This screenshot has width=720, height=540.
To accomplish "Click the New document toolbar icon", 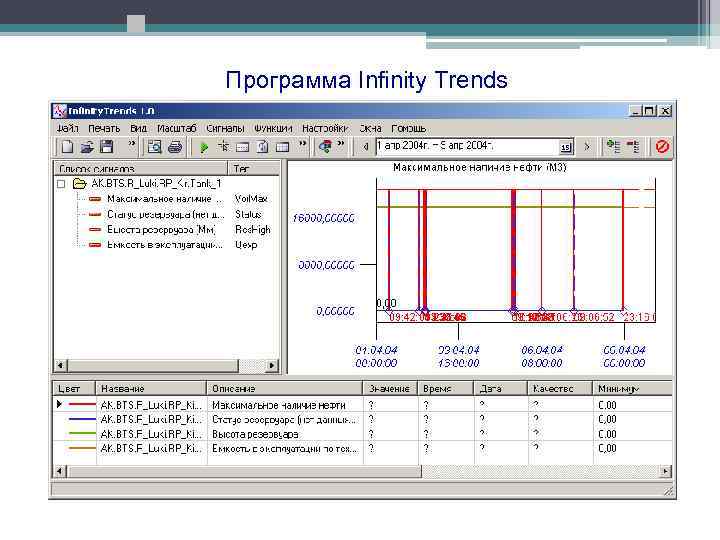I will click(x=68, y=147).
